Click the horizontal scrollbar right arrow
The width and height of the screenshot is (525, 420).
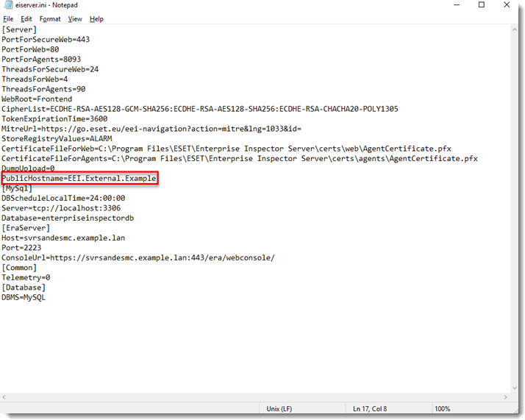tap(506, 397)
